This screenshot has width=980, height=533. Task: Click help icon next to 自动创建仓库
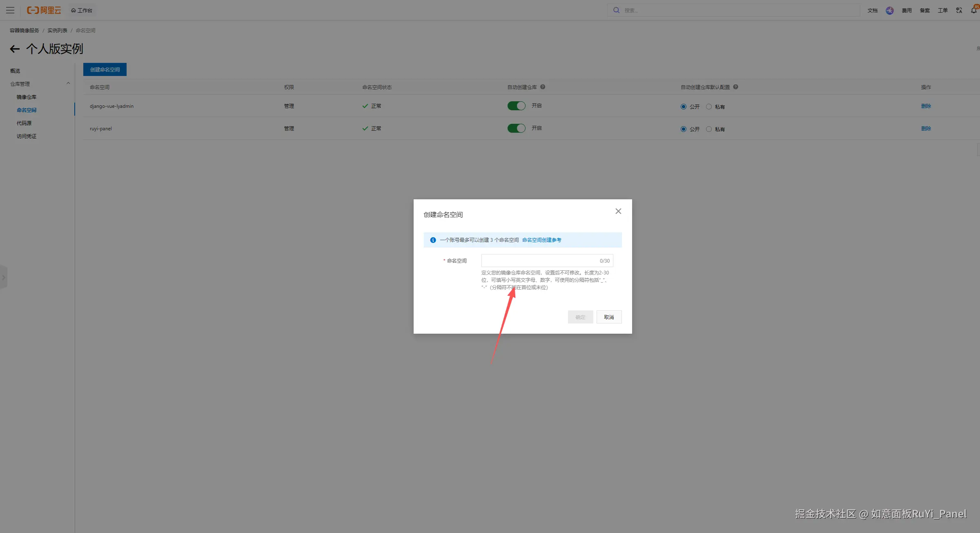coord(543,87)
